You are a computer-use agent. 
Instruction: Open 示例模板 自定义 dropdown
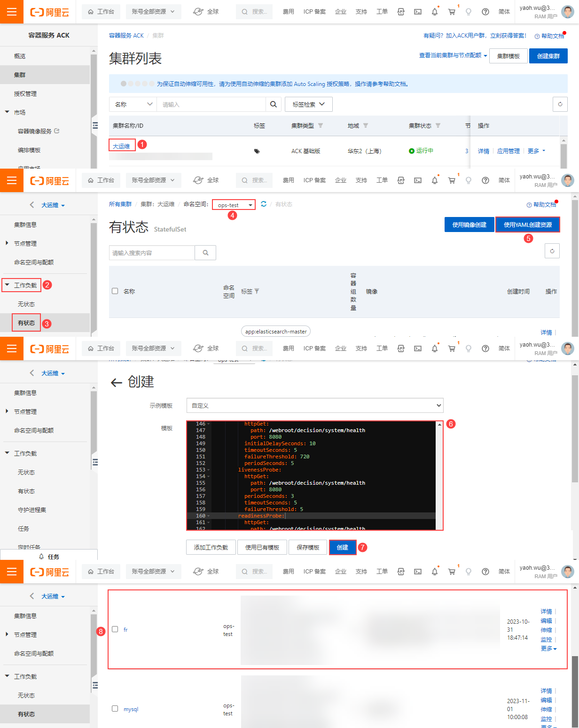315,405
